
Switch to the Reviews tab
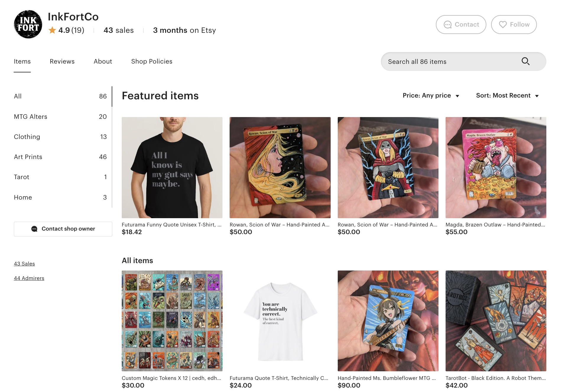tap(62, 61)
